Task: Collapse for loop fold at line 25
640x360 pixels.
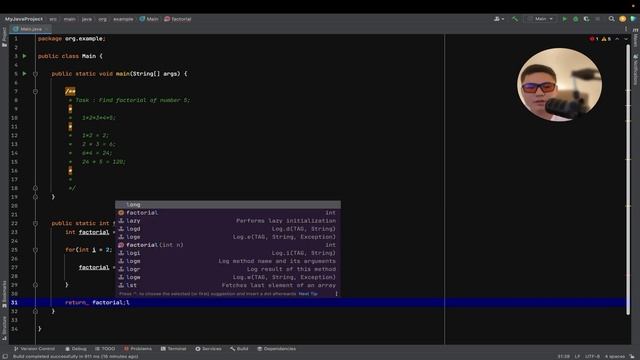Action: click(36, 250)
